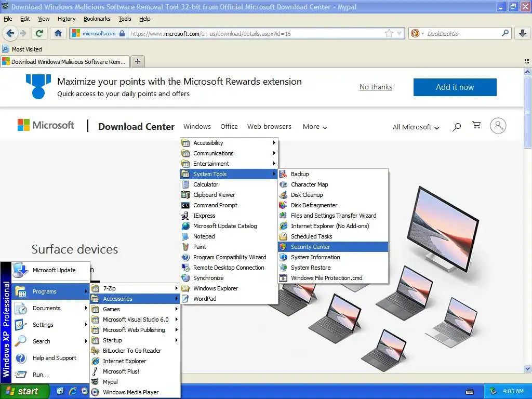
Task: Open the Windows link in Download Center
Action: 197,127
